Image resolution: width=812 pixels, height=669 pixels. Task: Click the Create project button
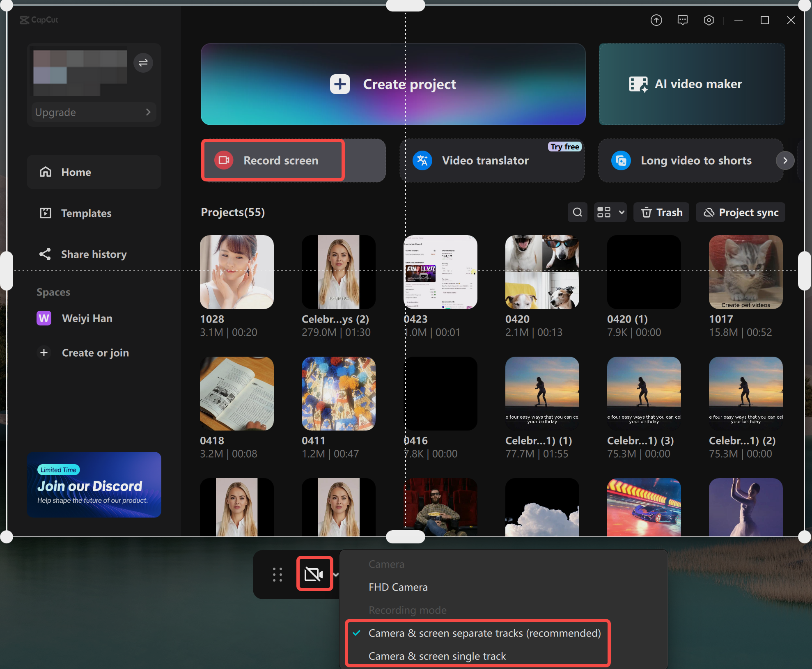pyautogui.click(x=393, y=84)
